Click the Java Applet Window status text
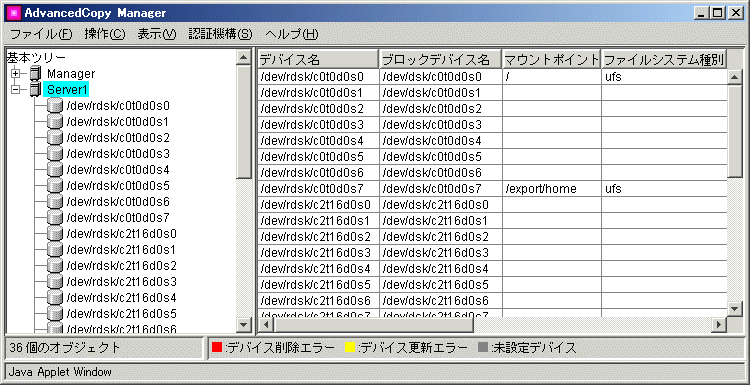The image size is (751, 385). click(x=60, y=372)
